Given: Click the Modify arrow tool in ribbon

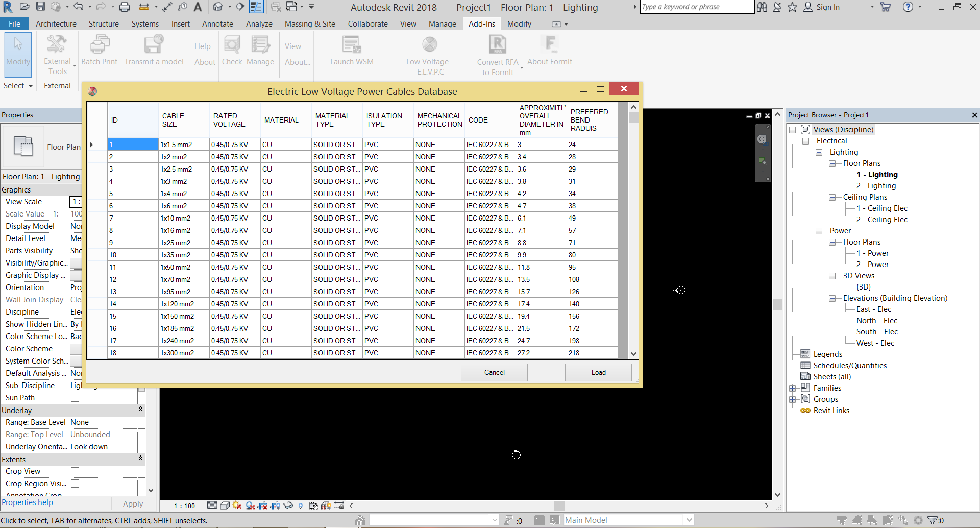Looking at the screenshot, I should [18, 55].
